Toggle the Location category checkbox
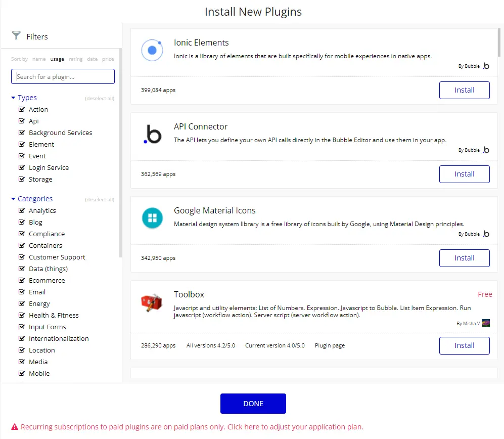This screenshot has width=504, height=439. coord(22,350)
